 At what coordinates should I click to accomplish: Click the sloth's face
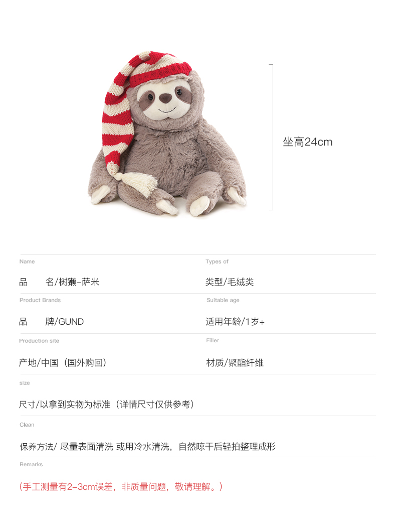164,100
